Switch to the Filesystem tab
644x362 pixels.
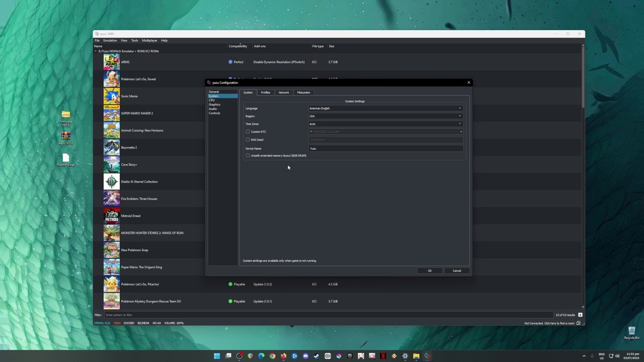pyautogui.click(x=303, y=93)
